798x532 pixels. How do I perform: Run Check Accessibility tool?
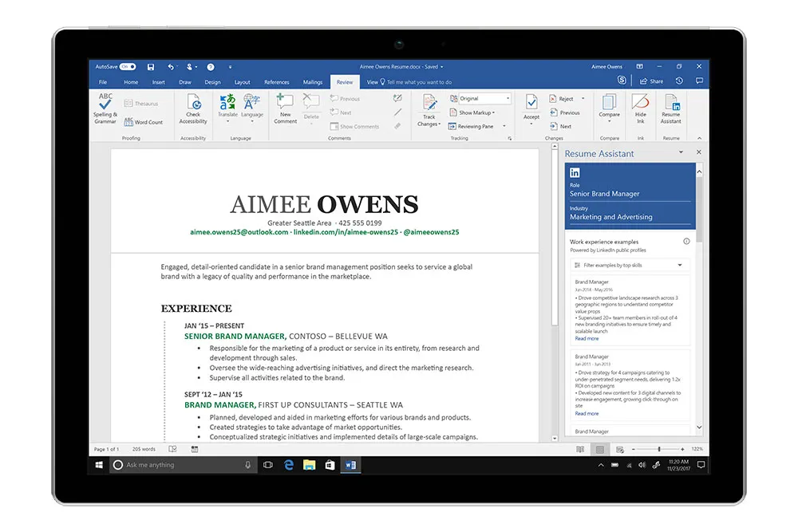[193, 108]
